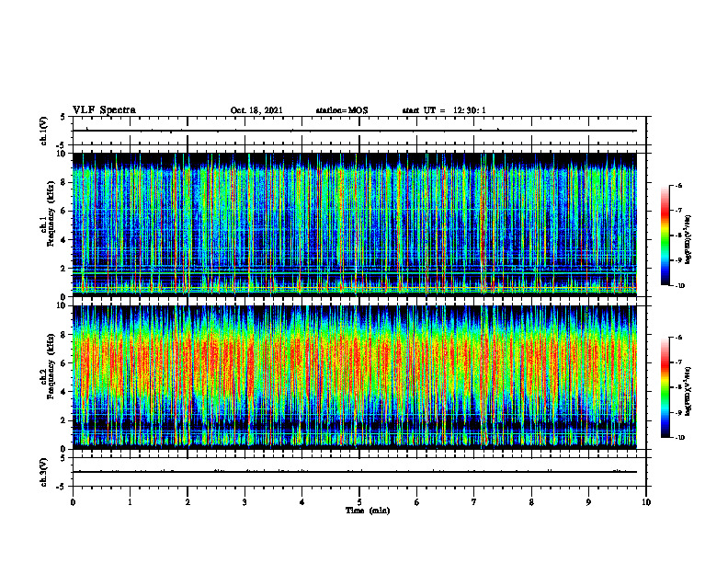728x563 pixels.
Task: Click the 'VLF Spectra' title text
Action: point(104,110)
